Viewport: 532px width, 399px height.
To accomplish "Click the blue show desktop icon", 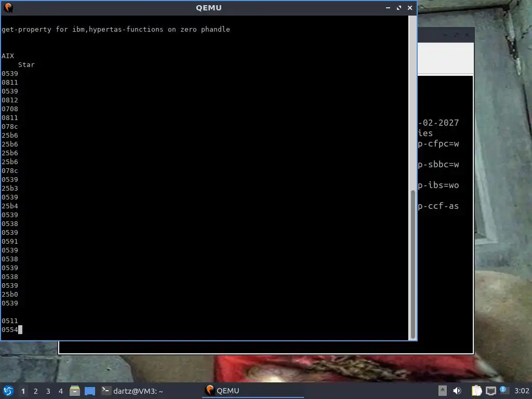I will [x=90, y=391].
